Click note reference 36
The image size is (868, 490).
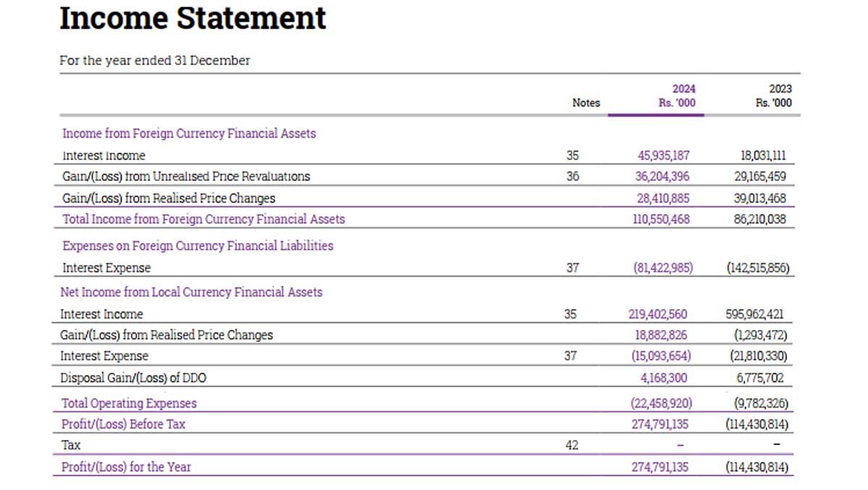[573, 176]
